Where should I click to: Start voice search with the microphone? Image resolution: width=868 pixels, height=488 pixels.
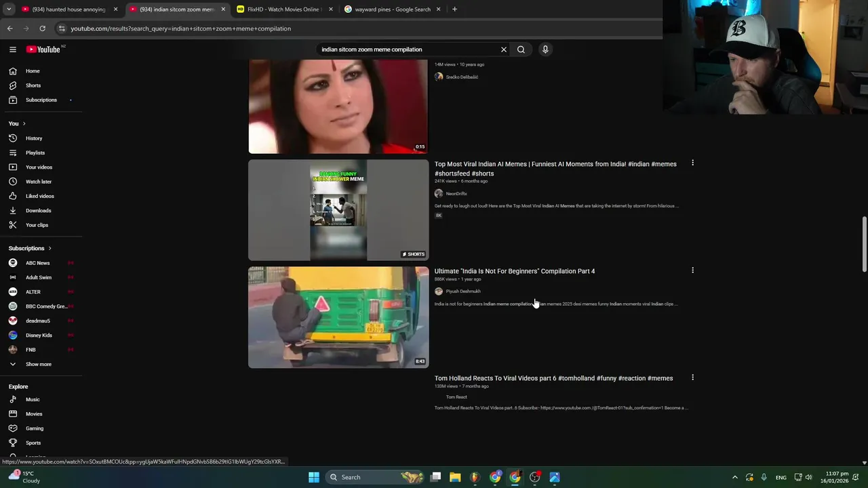(545, 49)
